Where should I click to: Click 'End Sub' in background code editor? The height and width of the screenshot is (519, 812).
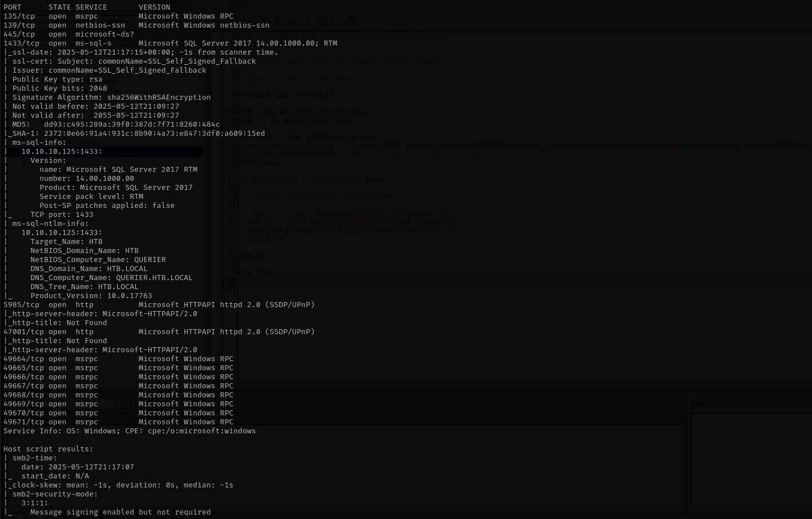coord(254,273)
